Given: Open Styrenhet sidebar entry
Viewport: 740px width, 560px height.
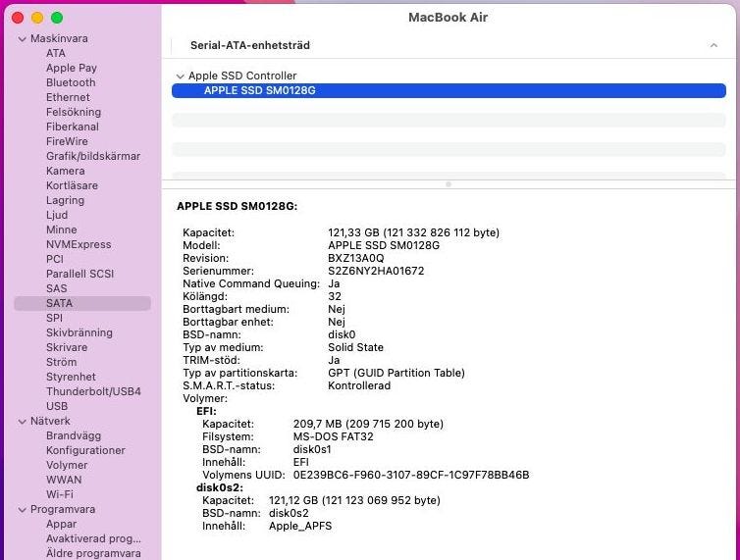Looking at the screenshot, I should [x=71, y=377].
